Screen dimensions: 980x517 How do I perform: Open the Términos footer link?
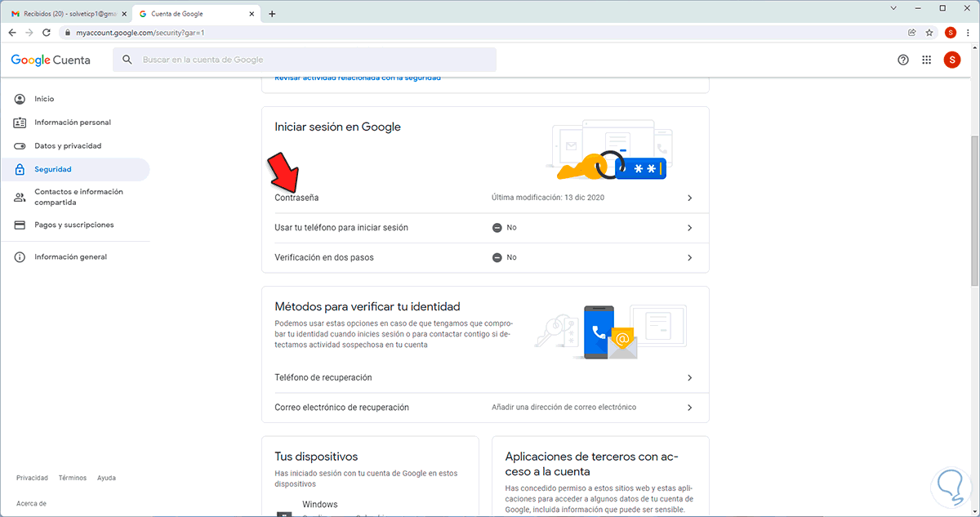click(73, 478)
